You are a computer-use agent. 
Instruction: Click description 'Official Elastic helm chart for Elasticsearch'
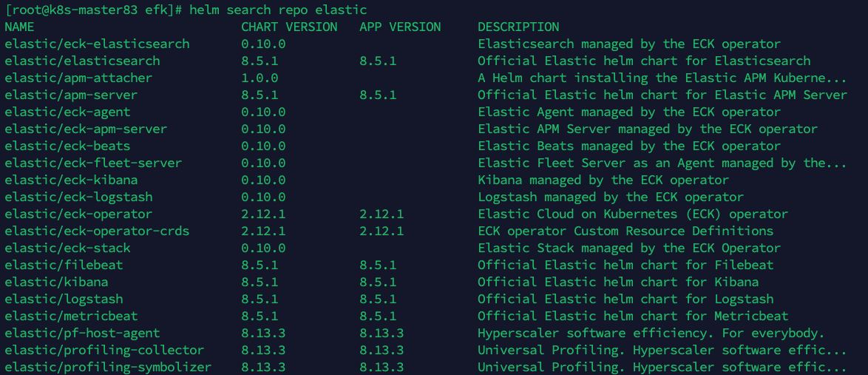pyautogui.click(x=645, y=61)
